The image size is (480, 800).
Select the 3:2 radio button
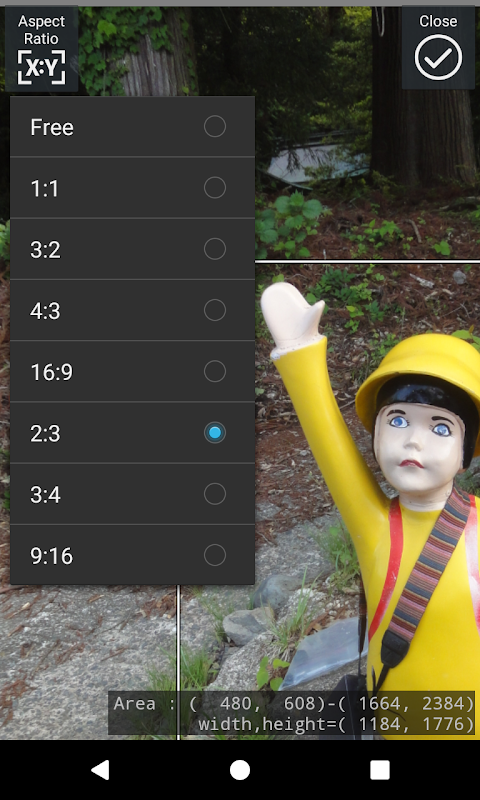pos(215,249)
